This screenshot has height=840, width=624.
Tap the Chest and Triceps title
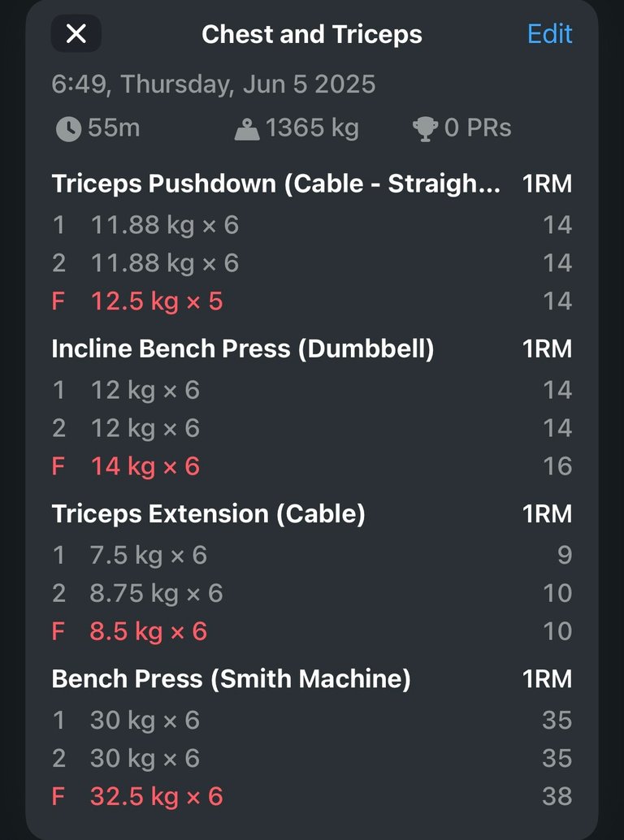point(312,35)
